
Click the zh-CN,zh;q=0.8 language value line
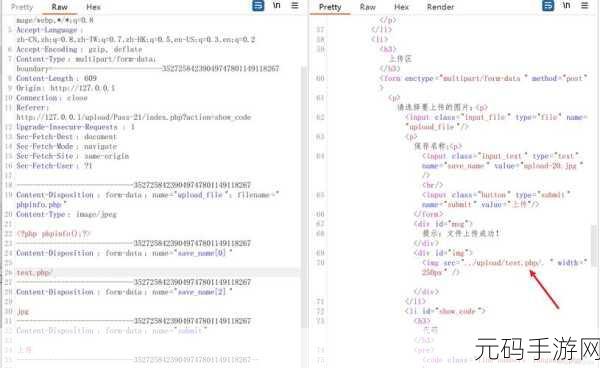(x=136, y=39)
